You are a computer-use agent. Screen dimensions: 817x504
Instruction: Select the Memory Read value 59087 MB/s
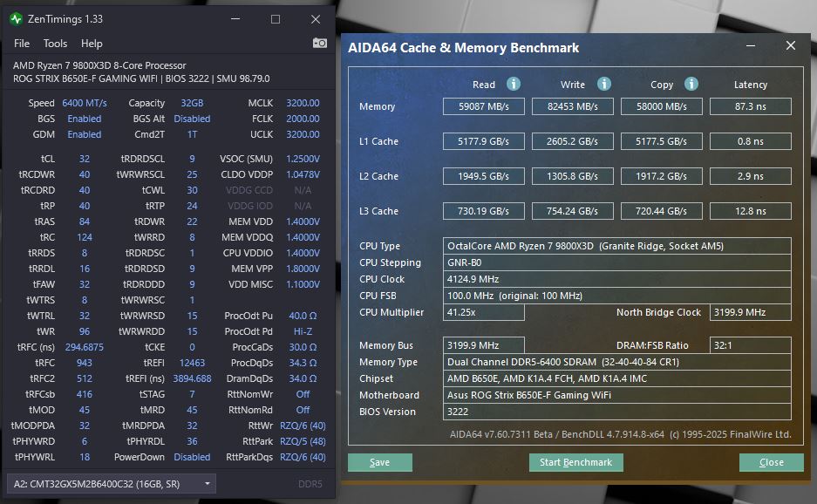pos(484,106)
